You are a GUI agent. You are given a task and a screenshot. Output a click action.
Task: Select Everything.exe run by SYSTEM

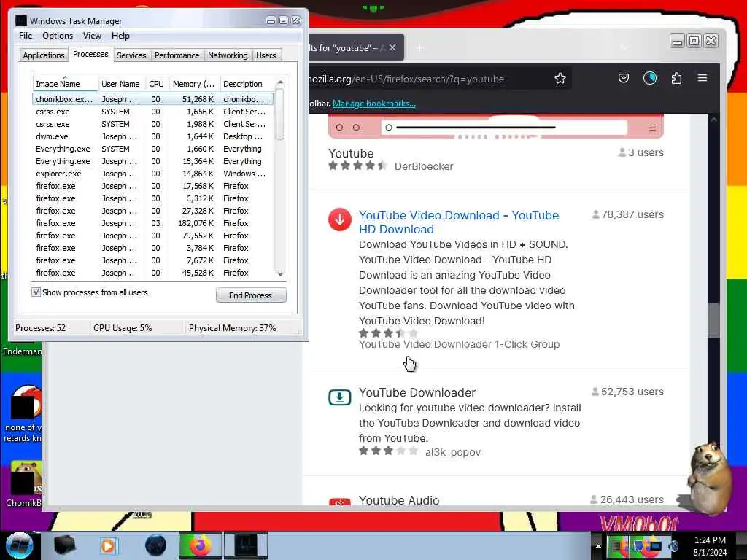point(153,149)
